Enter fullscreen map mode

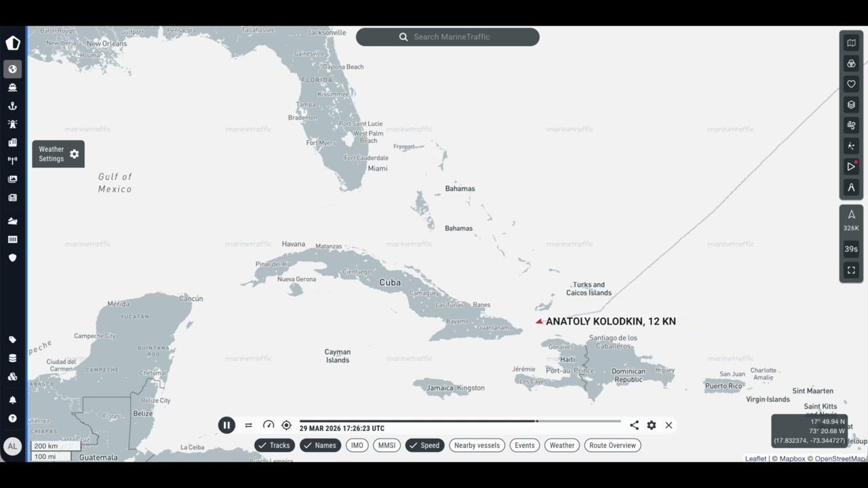[x=851, y=270]
